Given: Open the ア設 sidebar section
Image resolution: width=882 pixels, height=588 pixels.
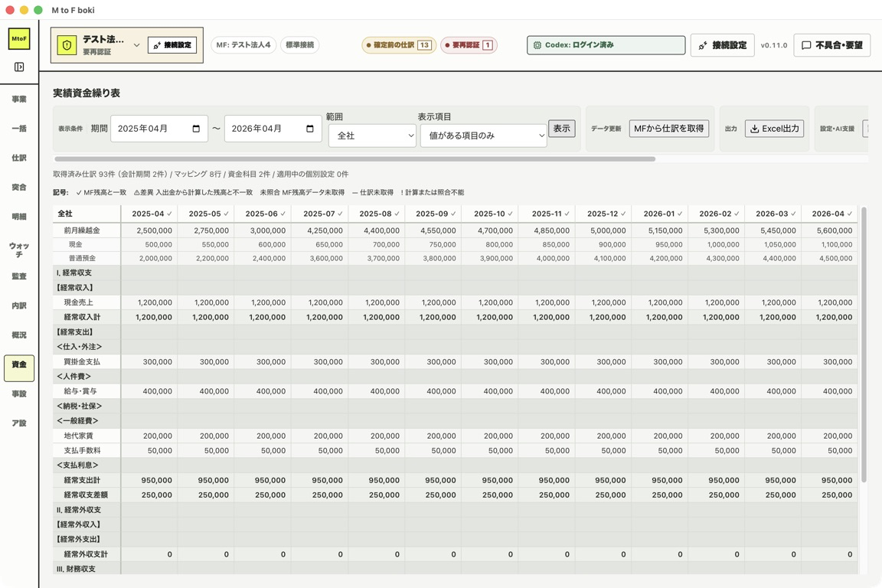Looking at the screenshot, I should 19,423.
